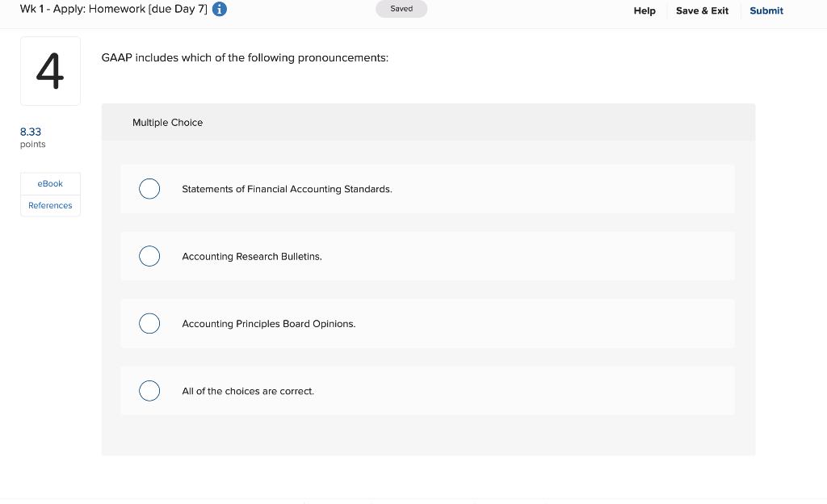Click the answer row All of the choices are correct

click(428, 390)
